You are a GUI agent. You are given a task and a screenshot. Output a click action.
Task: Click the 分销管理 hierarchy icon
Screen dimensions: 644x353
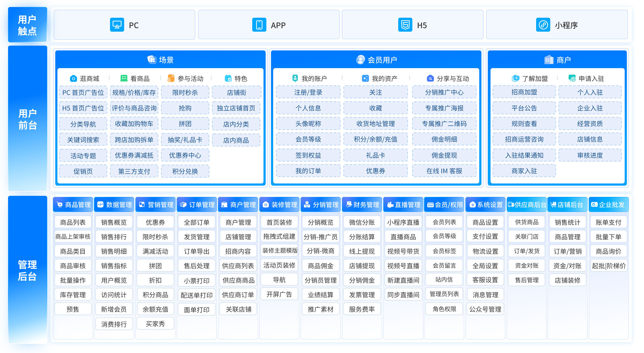pos(307,204)
